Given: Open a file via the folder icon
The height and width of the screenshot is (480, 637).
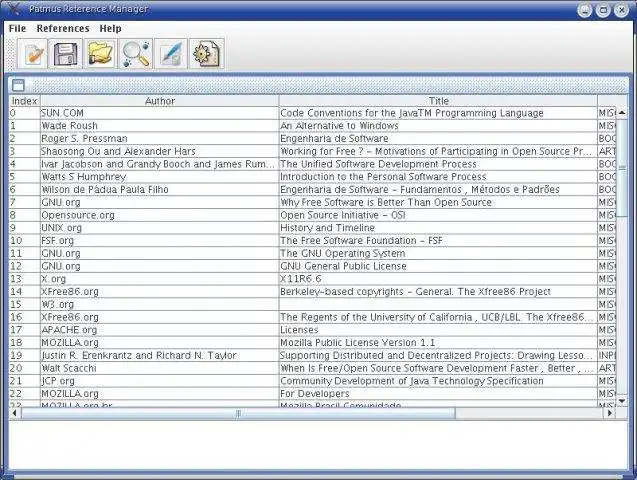Looking at the screenshot, I should 100,54.
